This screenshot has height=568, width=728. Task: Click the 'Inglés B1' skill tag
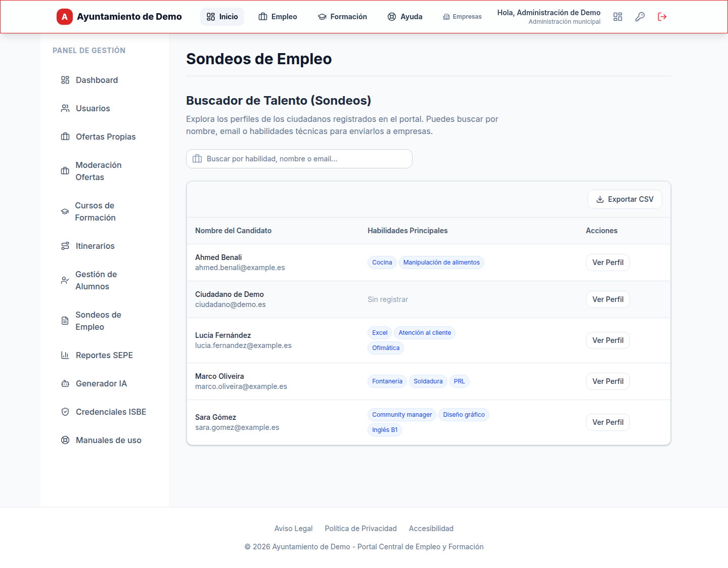(385, 430)
